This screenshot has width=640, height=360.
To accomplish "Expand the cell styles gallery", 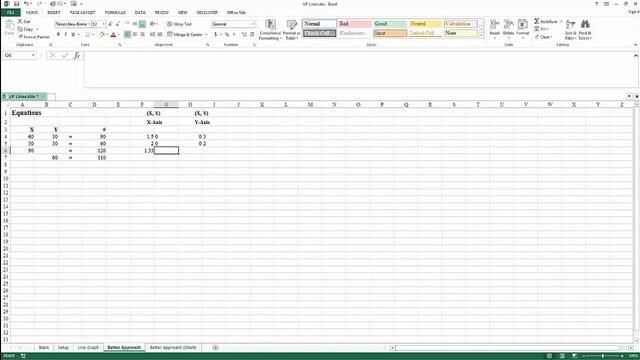I will click(481, 36).
